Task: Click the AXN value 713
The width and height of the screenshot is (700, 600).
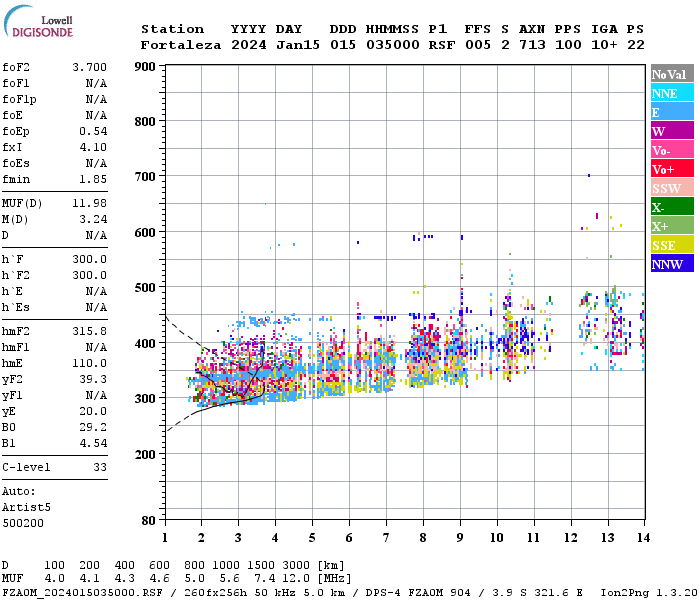Action: pos(532,45)
